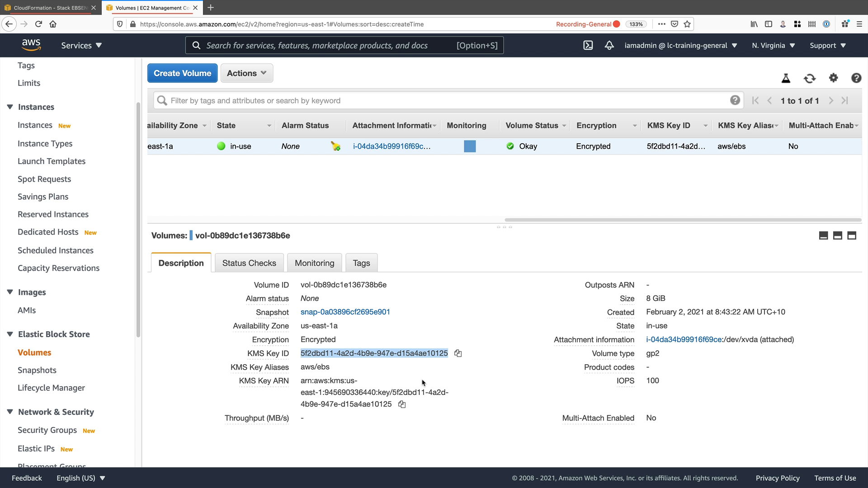Open AWS CloudShell icon in top bar
This screenshot has width=868, height=488.
point(588,45)
